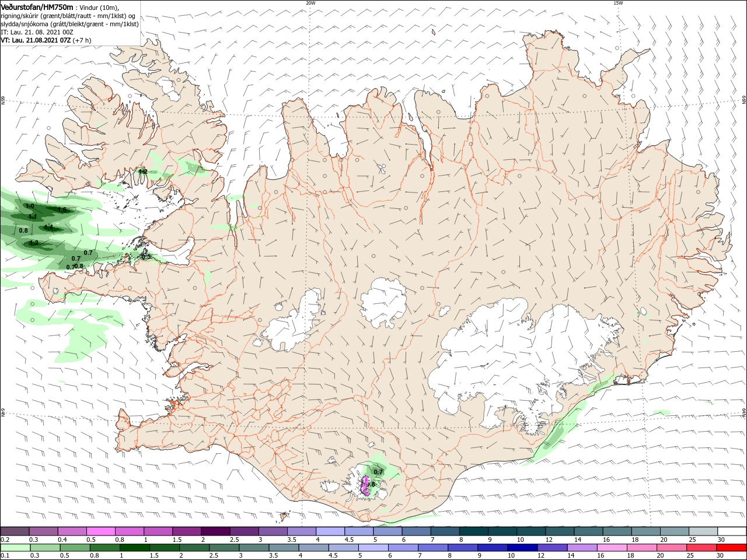The height and width of the screenshot is (560, 747).
Task: Click the darkest green rain legend swatch
Action: click(134, 548)
